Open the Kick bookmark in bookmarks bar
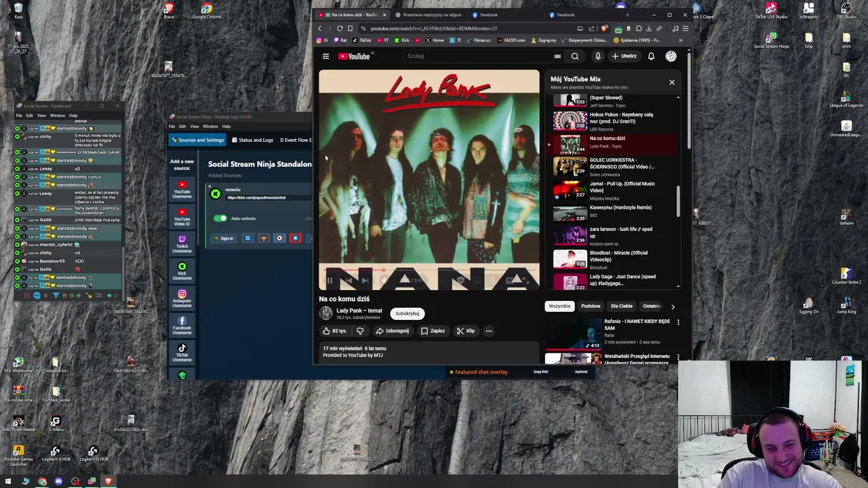868x488 pixels. 402,40
